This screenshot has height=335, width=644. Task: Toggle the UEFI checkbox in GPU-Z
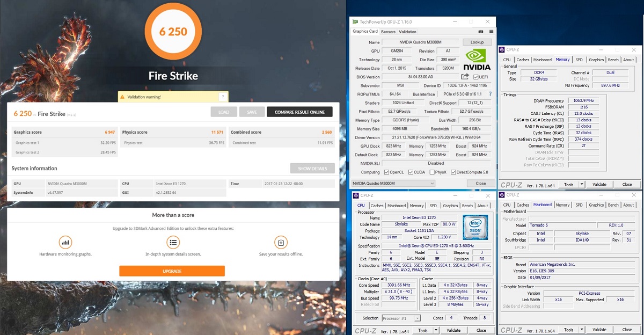point(476,77)
